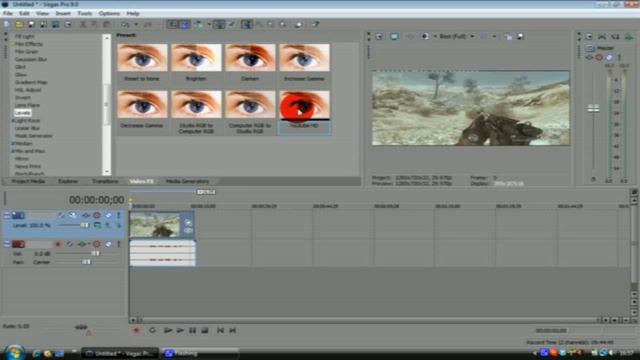
Task: Click the Cut icon in the toolbar
Action: click(x=83, y=24)
